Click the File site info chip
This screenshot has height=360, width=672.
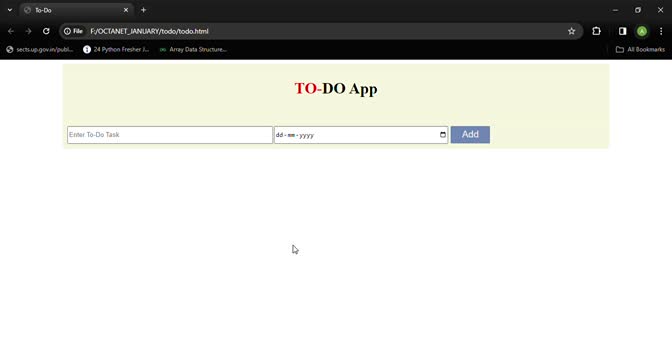(x=73, y=31)
